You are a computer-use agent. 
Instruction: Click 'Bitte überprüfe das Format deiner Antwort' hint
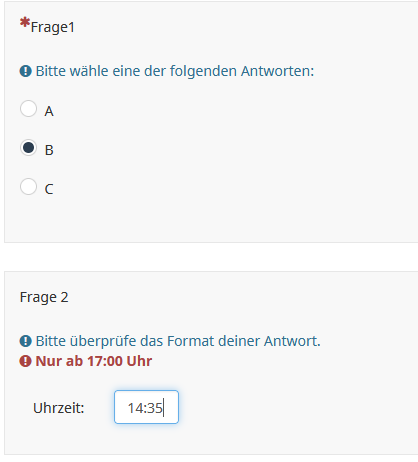pos(178,341)
